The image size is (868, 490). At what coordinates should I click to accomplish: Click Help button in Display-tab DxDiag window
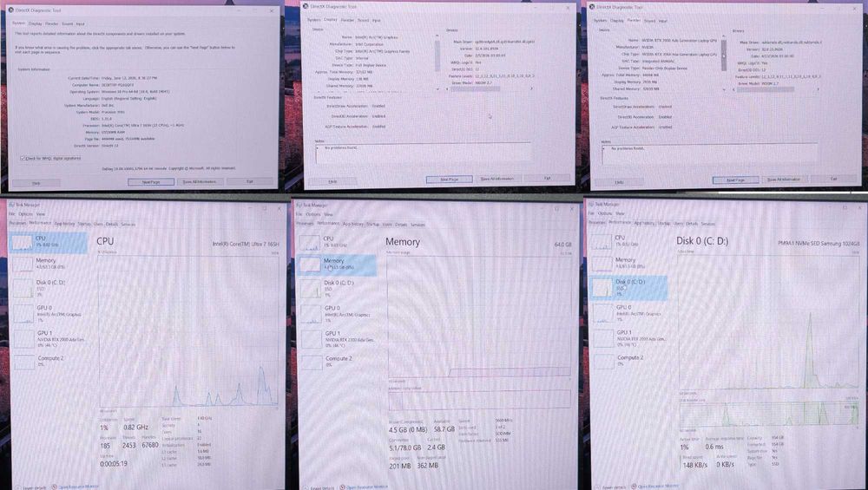[332, 181]
